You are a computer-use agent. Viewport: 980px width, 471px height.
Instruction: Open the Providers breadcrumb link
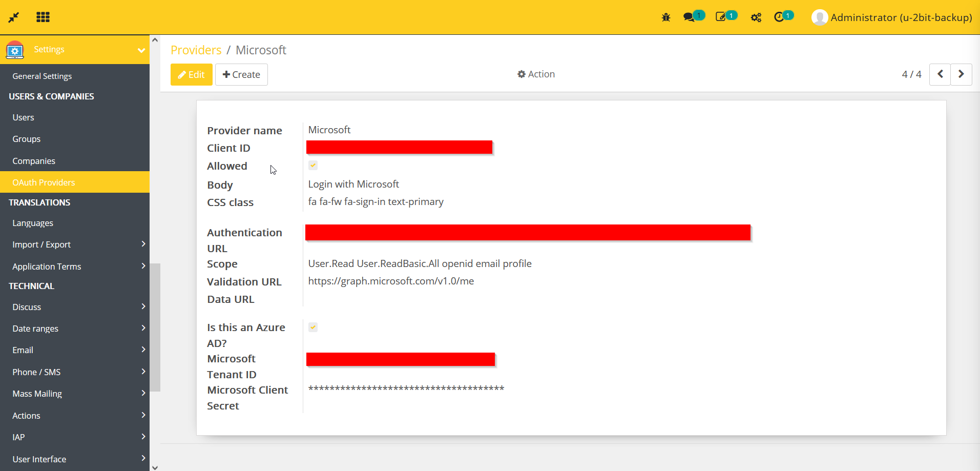click(x=196, y=50)
